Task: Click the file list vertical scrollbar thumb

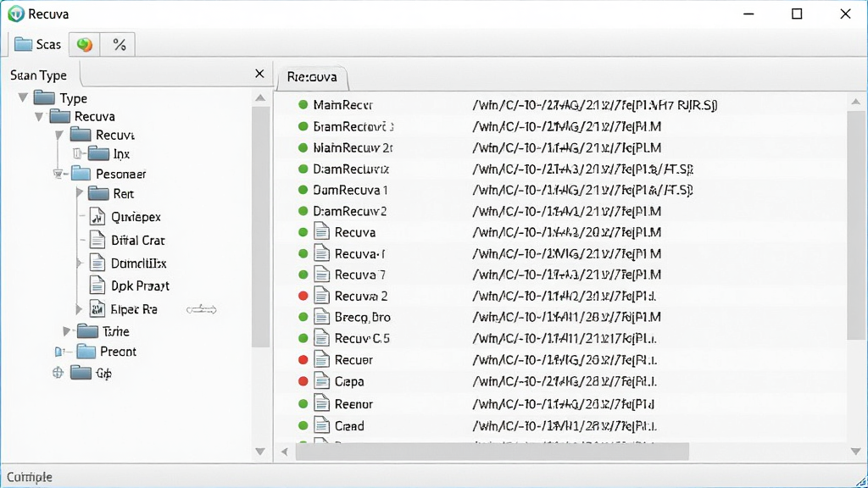Action: pyautogui.click(x=855, y=224)
